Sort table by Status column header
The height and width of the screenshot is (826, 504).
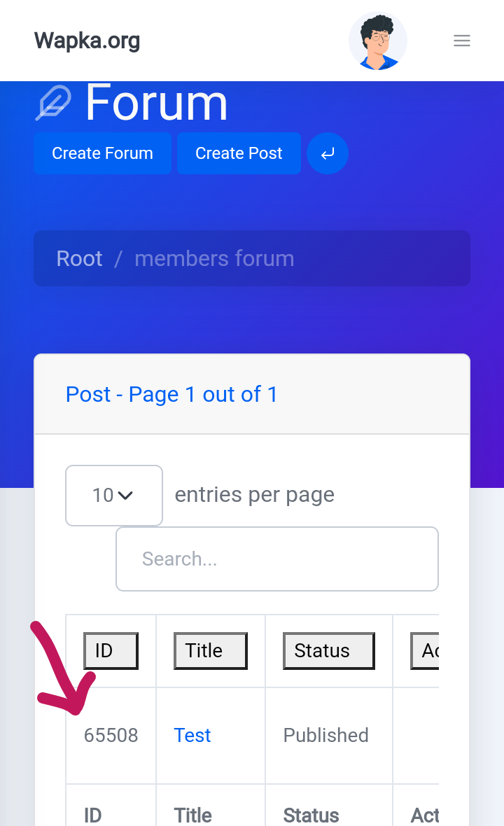tap(328, 651)
